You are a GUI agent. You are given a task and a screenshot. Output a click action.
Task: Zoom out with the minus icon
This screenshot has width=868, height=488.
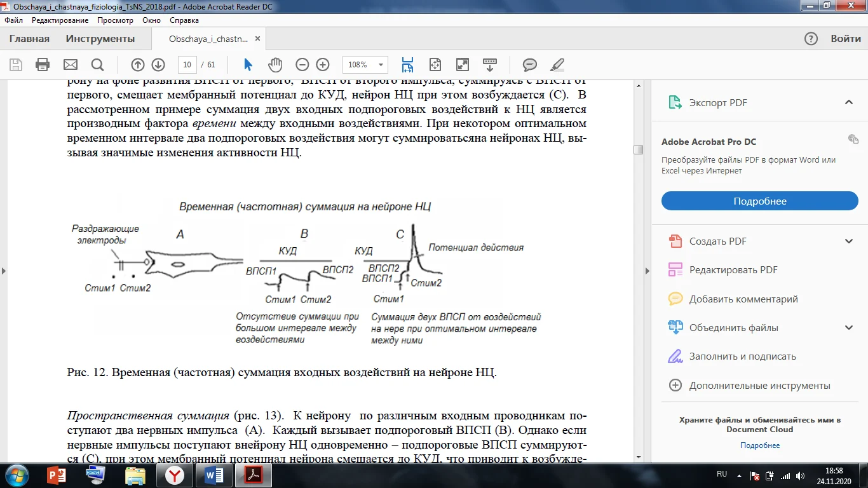tap(302, 65)
